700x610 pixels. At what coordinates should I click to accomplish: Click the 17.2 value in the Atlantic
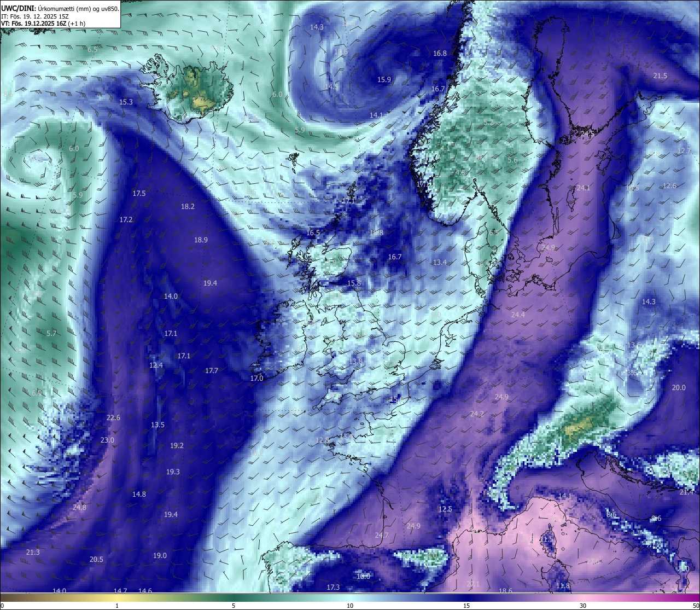coord(126,219)
